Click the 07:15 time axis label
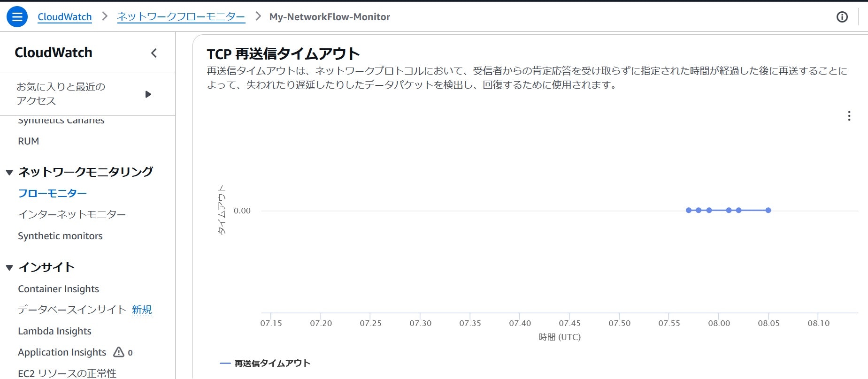 pos(271,323)
